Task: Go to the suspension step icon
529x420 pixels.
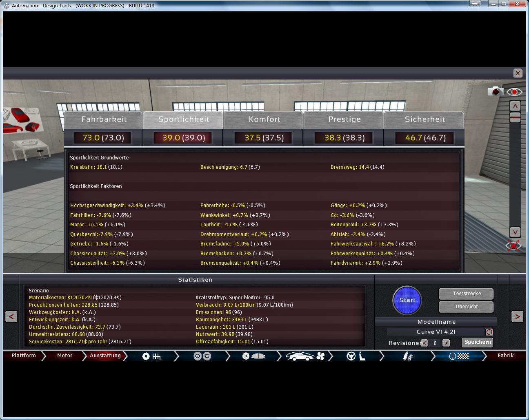Action: point(407,356)
